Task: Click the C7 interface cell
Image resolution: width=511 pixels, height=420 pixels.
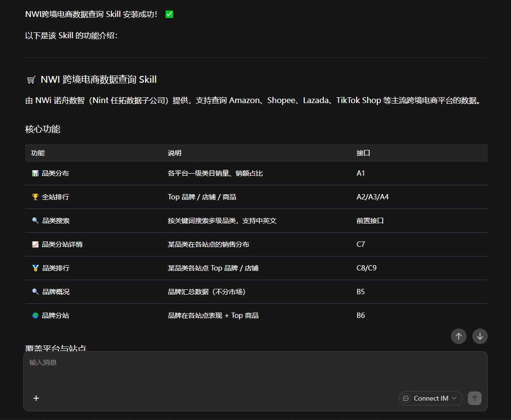Action: [x=361, y=244]
